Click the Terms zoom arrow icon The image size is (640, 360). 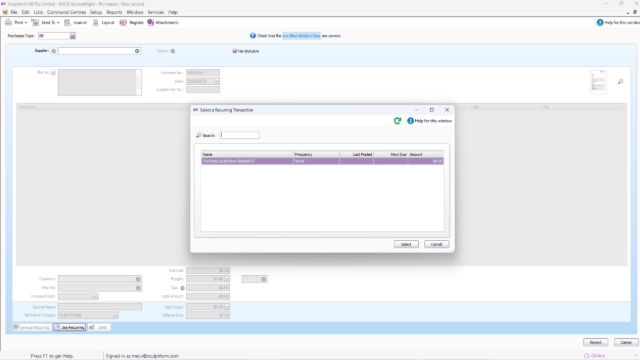(173, 51)
